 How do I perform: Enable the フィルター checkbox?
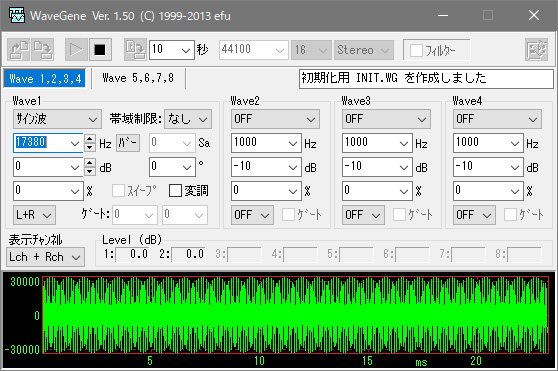pos(416,50)
